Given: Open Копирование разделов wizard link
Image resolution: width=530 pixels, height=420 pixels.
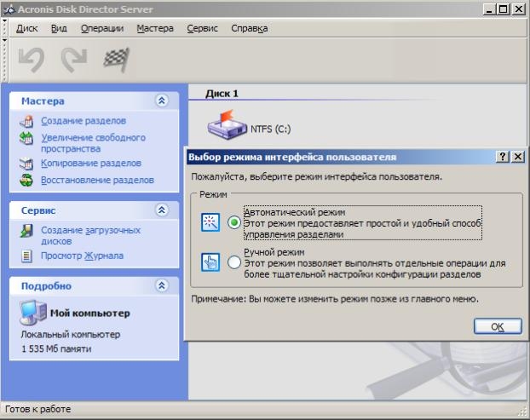Looking at the screenshot, I should tap(91, 164).
